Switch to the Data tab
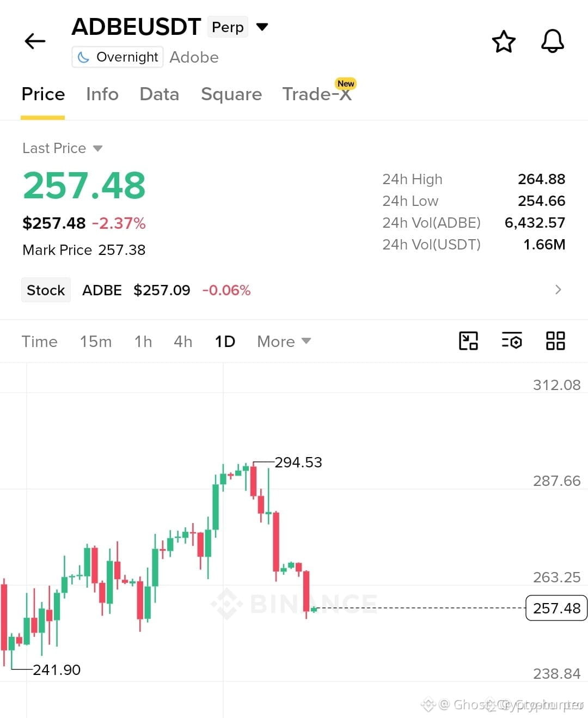Viewport: 588px width, 718px height. tap(159, 94)
